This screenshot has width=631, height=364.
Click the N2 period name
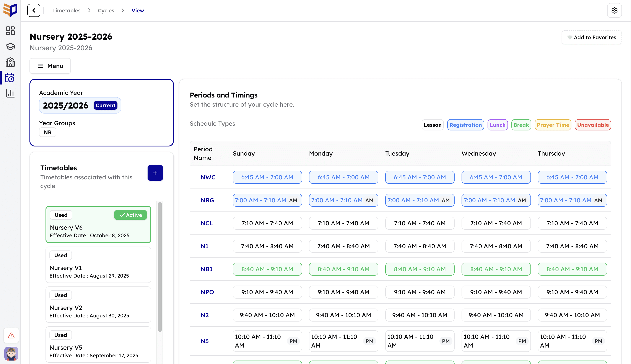205,315
